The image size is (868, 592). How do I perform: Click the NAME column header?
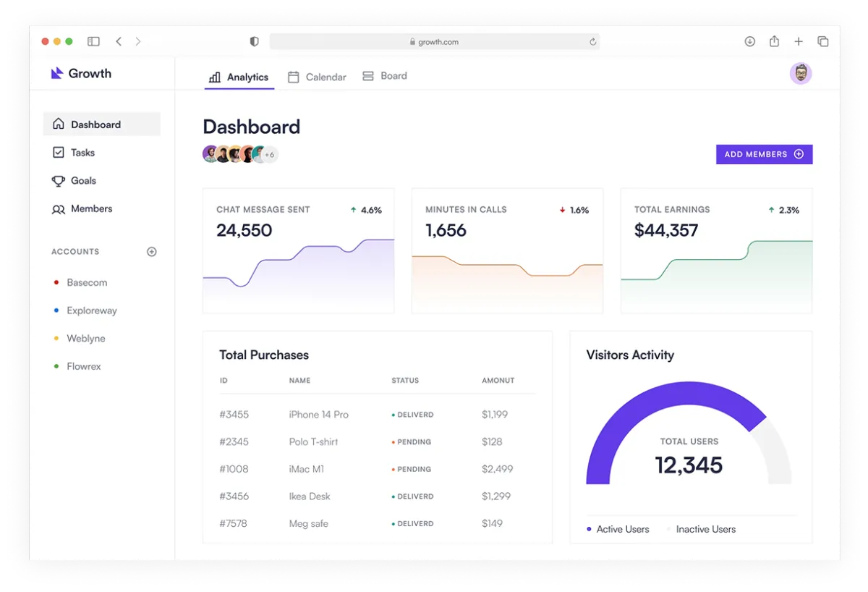pos(299,380)
